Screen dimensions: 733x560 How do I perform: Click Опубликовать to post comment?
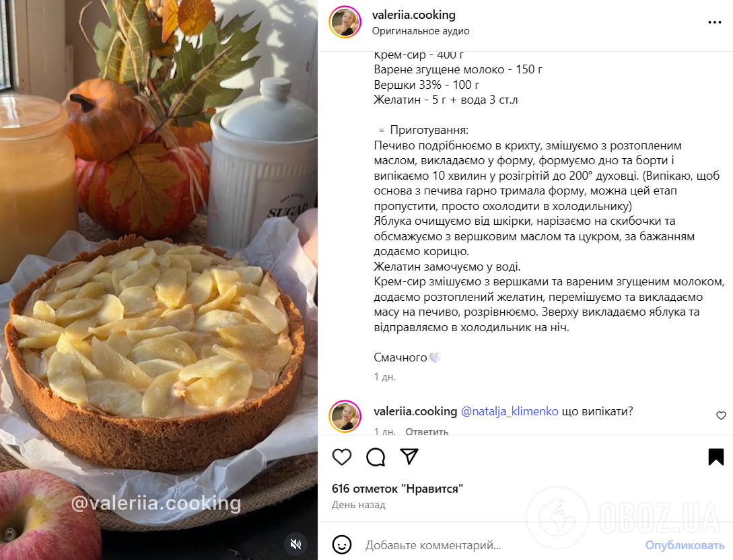click(685, 545)
